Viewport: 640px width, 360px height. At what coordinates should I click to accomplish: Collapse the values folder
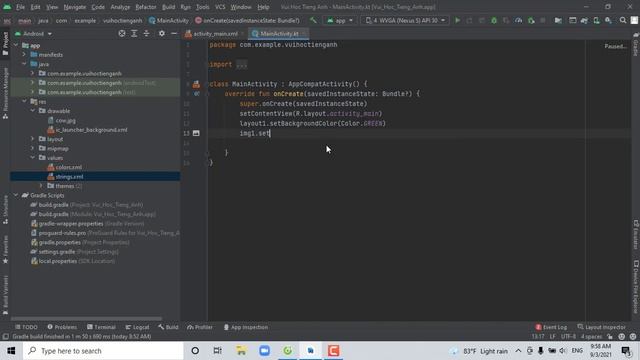click(33, 158)
